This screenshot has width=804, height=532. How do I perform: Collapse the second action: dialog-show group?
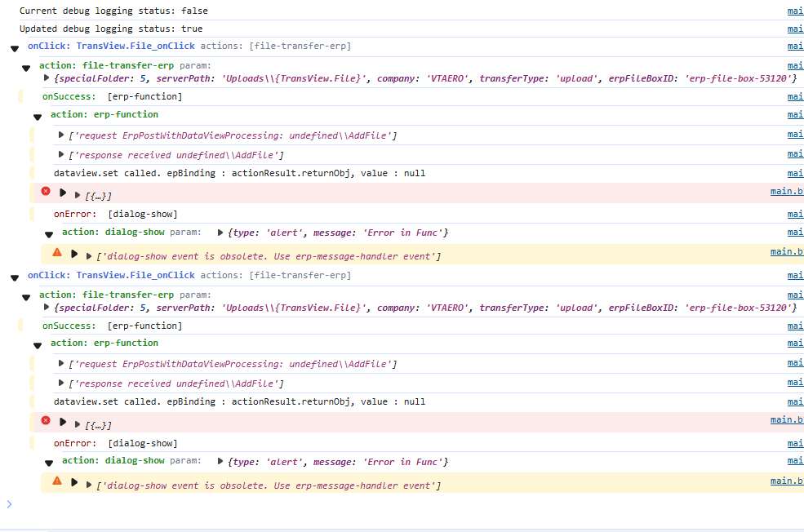coord(49,463)
